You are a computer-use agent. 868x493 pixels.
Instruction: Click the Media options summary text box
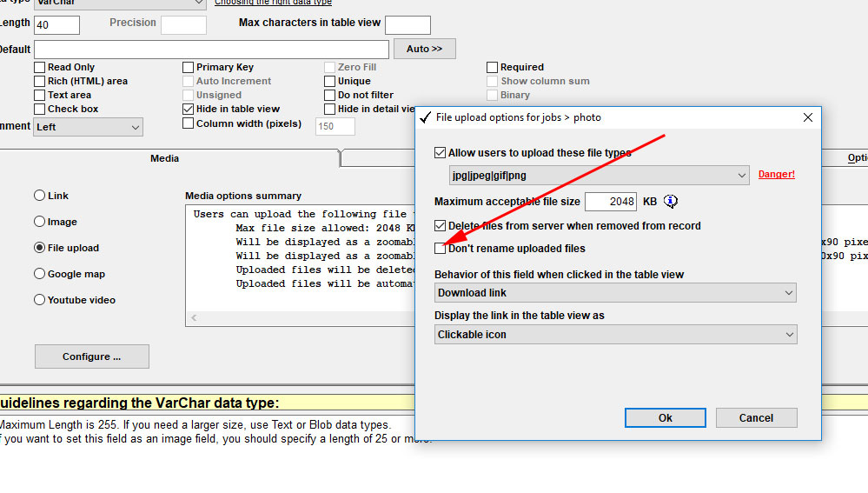click(301, 266)
